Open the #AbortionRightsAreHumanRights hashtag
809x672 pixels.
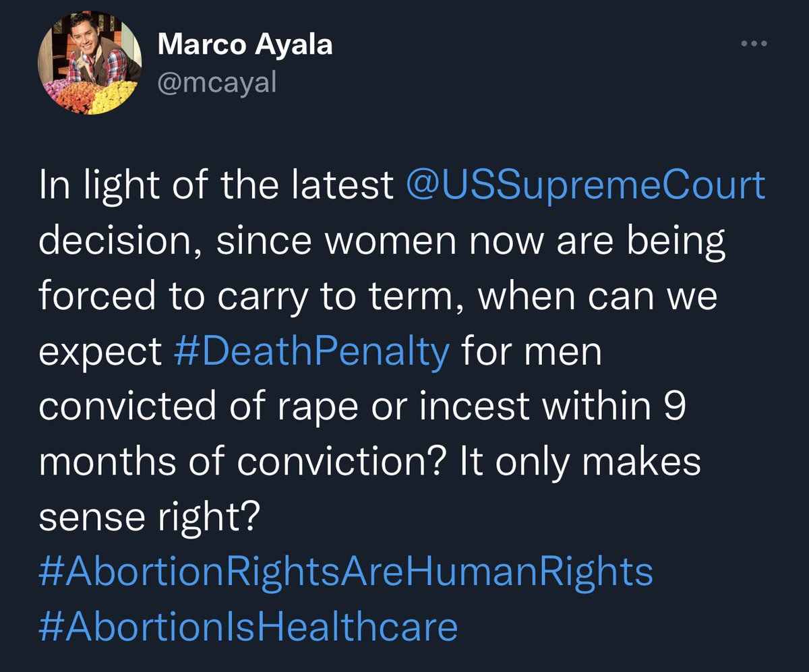click(346, 573)
